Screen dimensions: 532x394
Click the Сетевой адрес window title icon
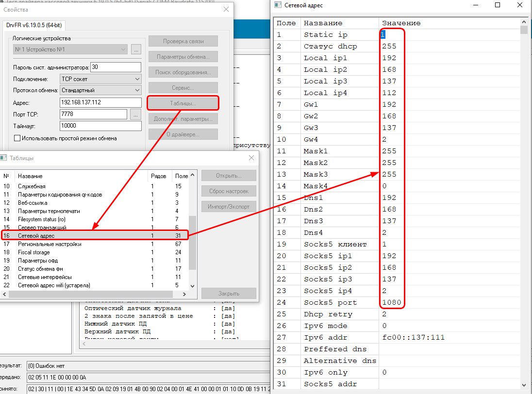click(278, 5)
